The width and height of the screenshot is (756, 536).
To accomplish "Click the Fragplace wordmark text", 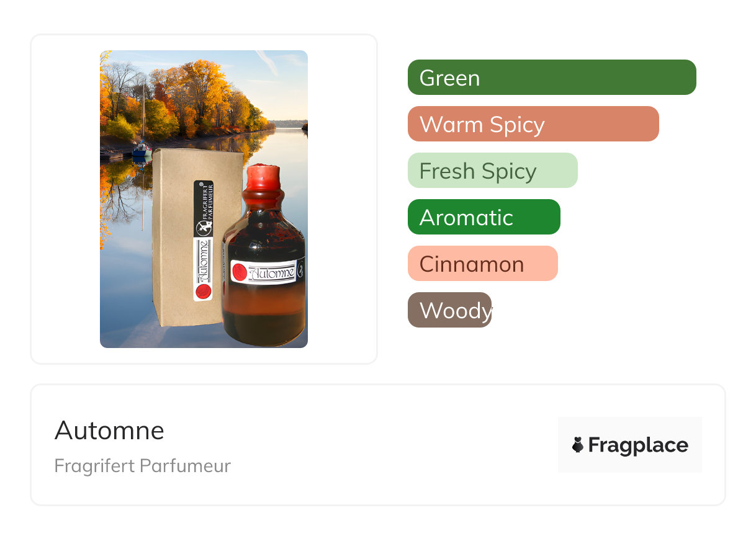I will click(638, 445).
